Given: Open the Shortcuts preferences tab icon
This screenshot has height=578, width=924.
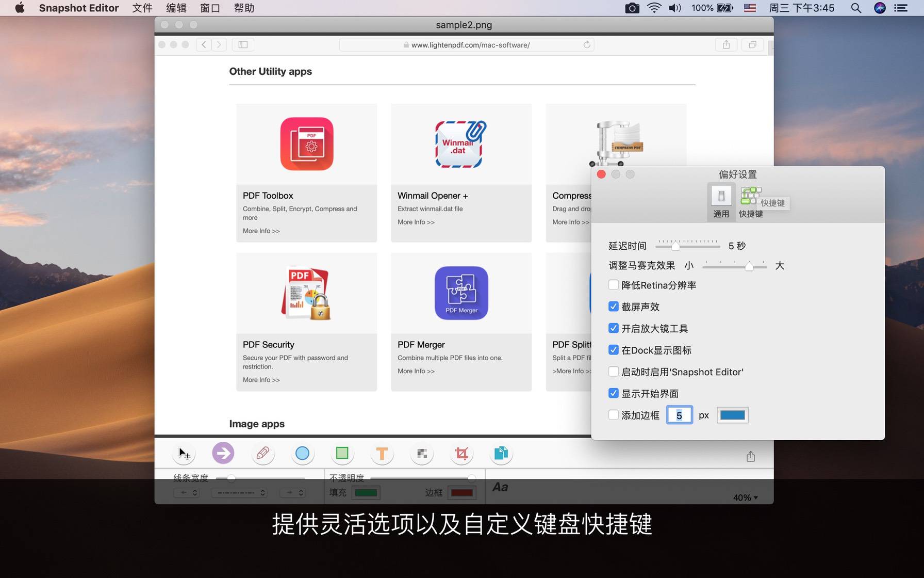Looking at the screenshot, I should [751, 196].
